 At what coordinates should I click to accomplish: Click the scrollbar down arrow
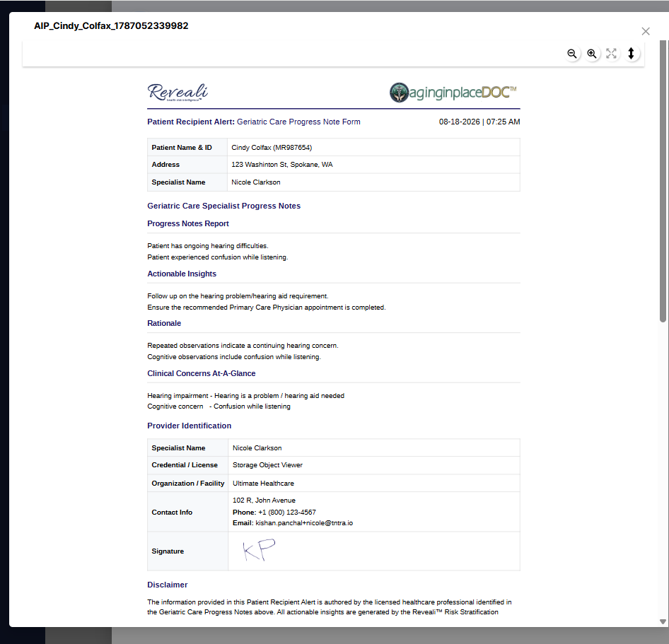[x=663, y=621]
